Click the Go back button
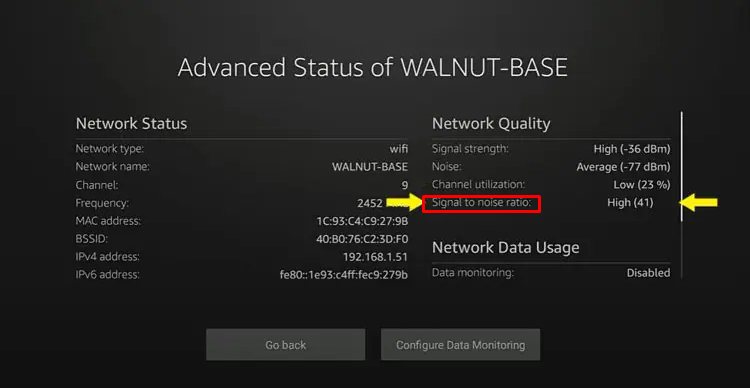The height and width of the screenshot is (388, 750). [x=286, y=344]
